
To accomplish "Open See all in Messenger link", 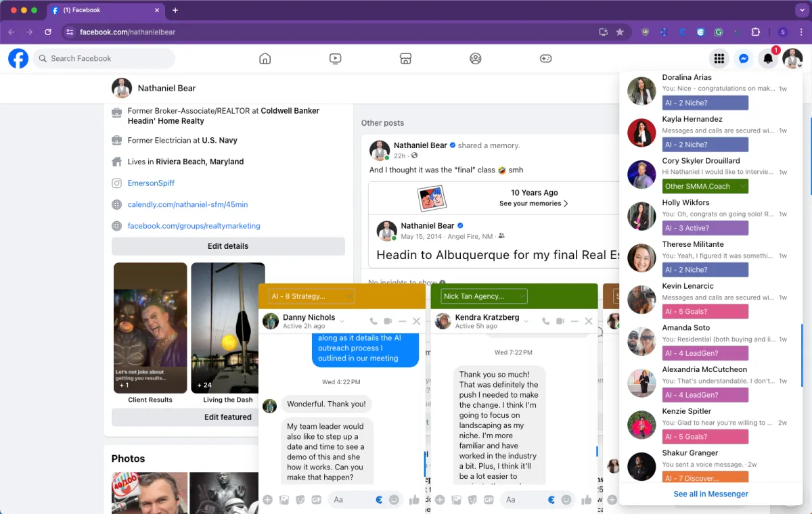I will pos(711,494).
